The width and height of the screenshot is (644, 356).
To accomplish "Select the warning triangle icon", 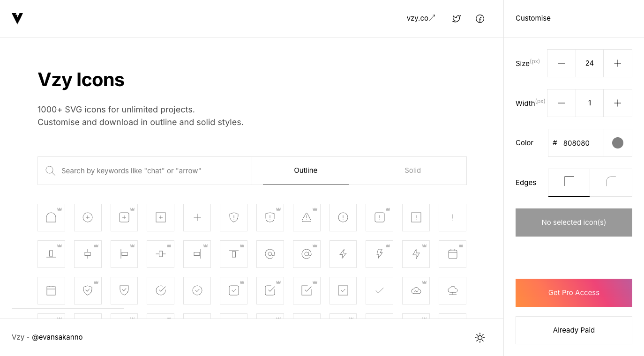I will pyautogui.click(x=307, y=217).
